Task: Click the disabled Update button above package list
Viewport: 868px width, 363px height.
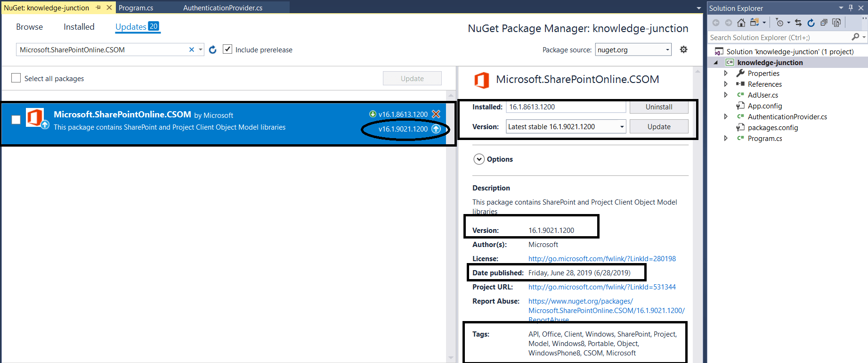Action: coord(412,78)
